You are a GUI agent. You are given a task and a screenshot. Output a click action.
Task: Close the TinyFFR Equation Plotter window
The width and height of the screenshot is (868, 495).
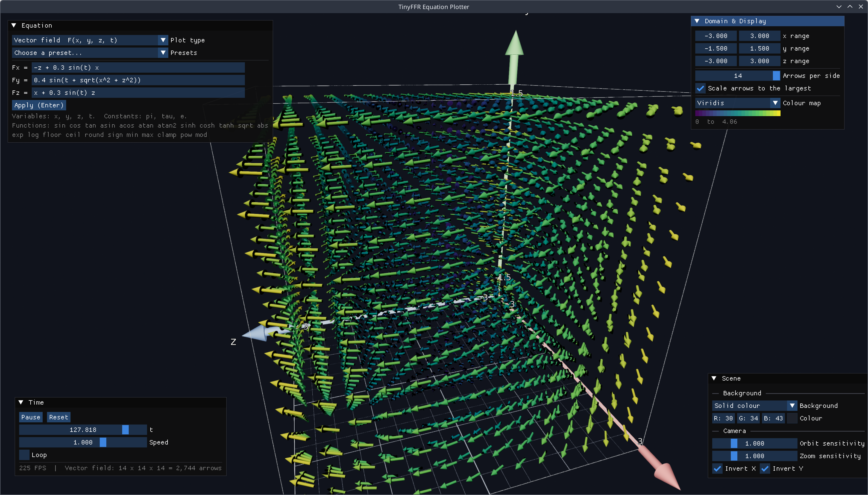click(x=861, y=7)
